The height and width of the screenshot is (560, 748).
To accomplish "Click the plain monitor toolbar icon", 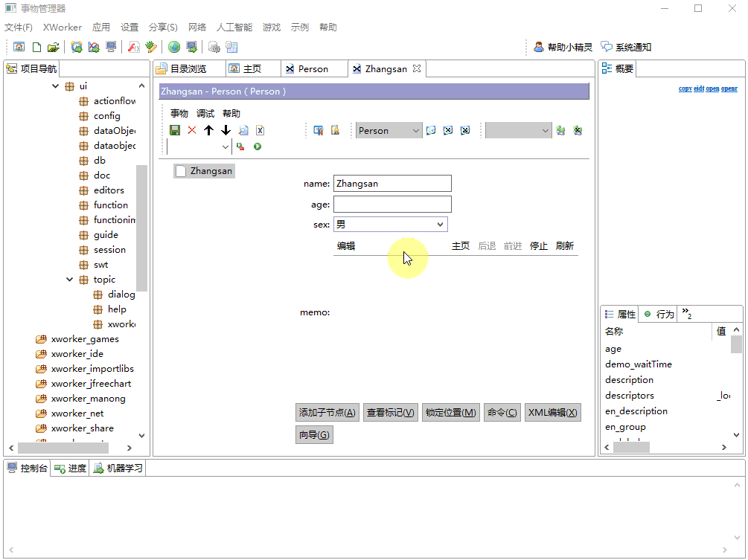I will [111, 47].
